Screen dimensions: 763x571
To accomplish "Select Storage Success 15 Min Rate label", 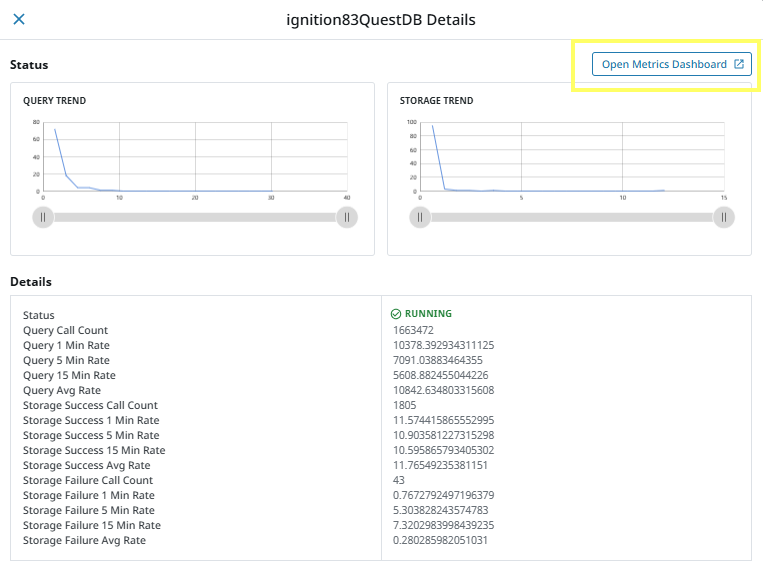I will point(94,451).
